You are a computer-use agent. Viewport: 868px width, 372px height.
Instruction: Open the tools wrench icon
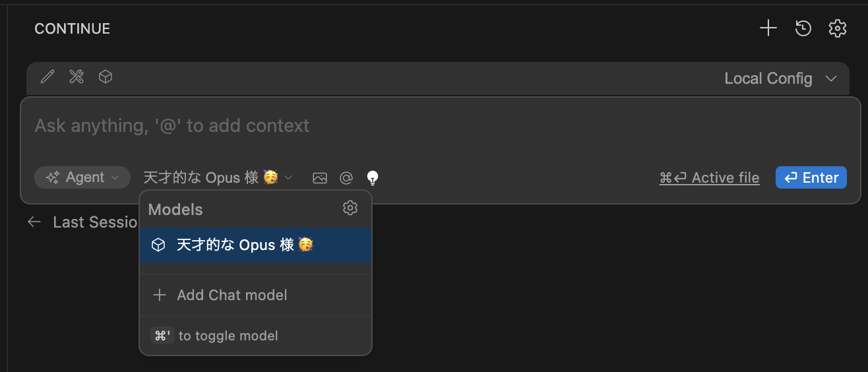coord(77,77)
